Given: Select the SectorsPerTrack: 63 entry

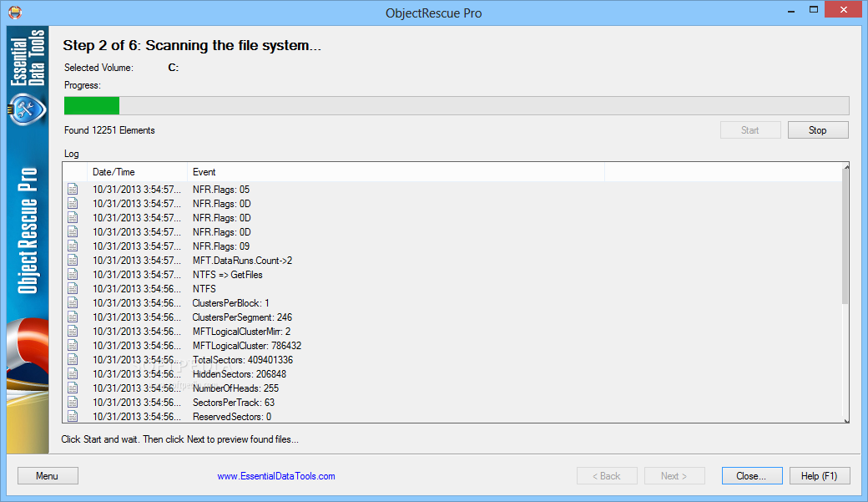Looking at the screenshot, I should 234,403.
